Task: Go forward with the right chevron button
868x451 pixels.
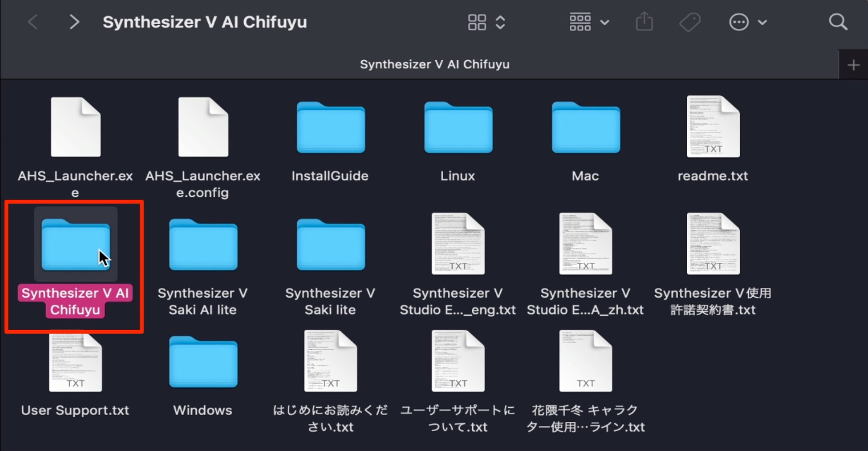Action: tap(74, 22)
